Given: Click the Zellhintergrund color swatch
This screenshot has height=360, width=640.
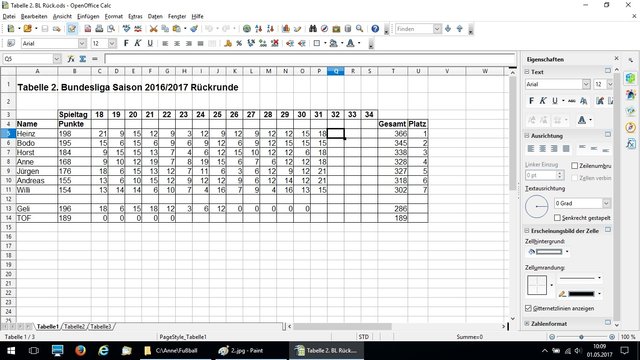Looking at the screenshot, I should pyautogui.click(x=549, y=252).
